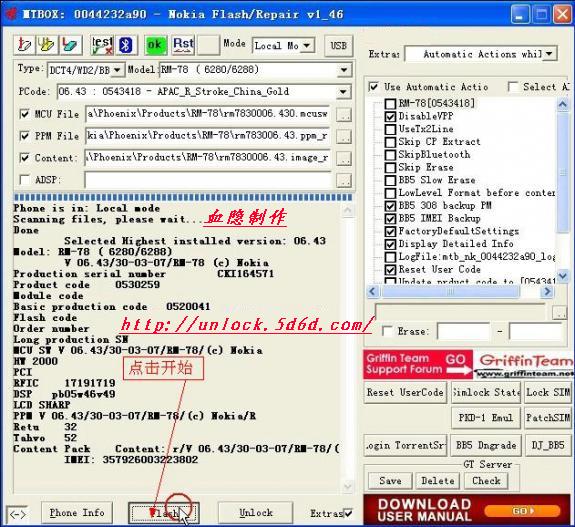
Task: Click the GT Server Check button
Action: (x=486, y=481)
